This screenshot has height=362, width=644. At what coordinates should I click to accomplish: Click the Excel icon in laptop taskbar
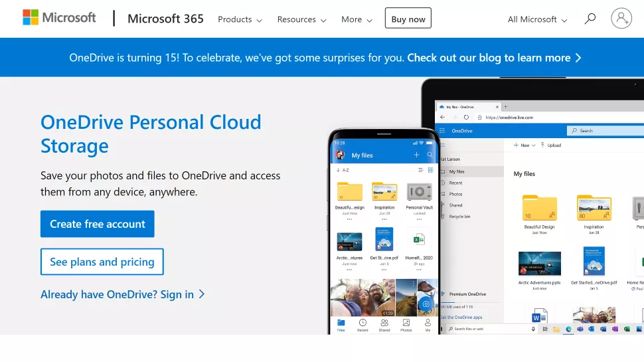(627, 329)
